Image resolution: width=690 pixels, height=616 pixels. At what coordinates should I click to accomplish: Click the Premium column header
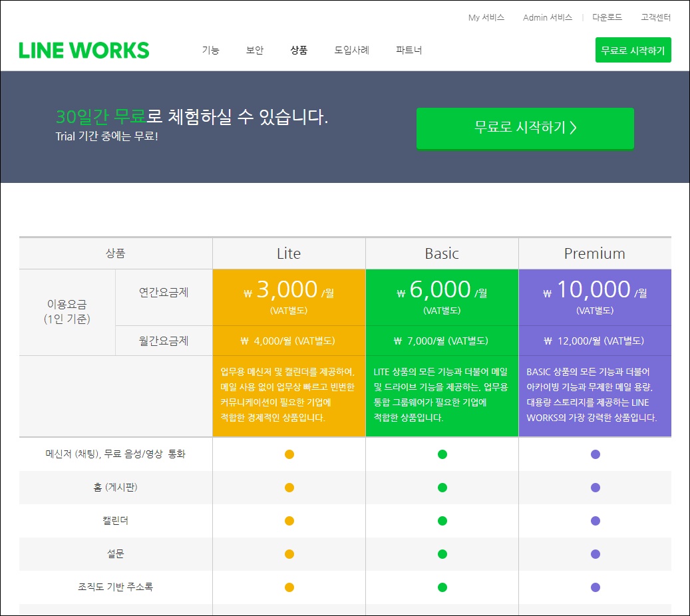[x=595, y=253]
